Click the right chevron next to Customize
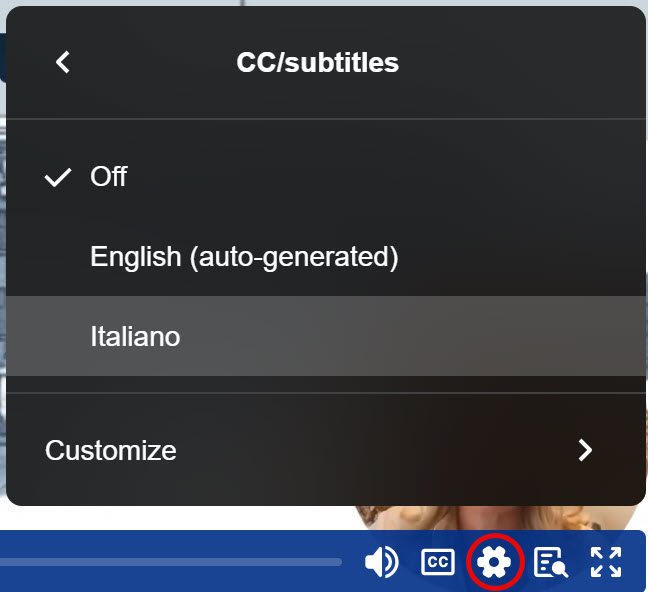Screen dimensions: 648x592 [x=586, y=450]
